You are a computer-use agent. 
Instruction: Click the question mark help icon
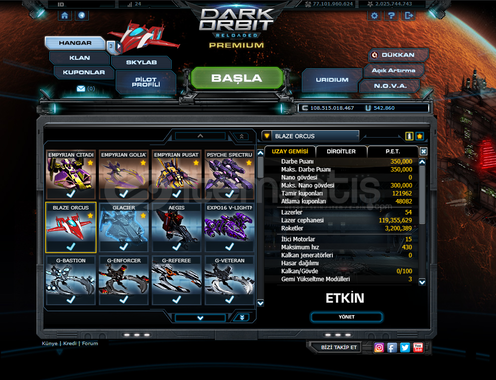(392, 16)
